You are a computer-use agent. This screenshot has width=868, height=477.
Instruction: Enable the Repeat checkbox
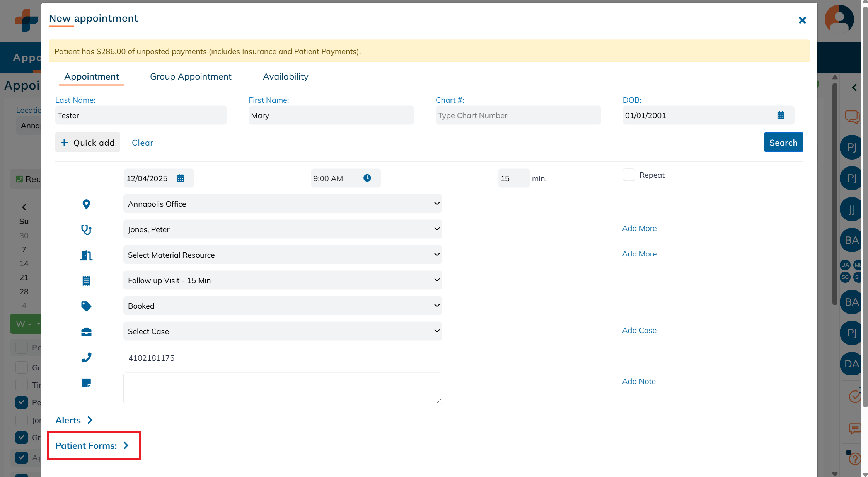point(629,175)
